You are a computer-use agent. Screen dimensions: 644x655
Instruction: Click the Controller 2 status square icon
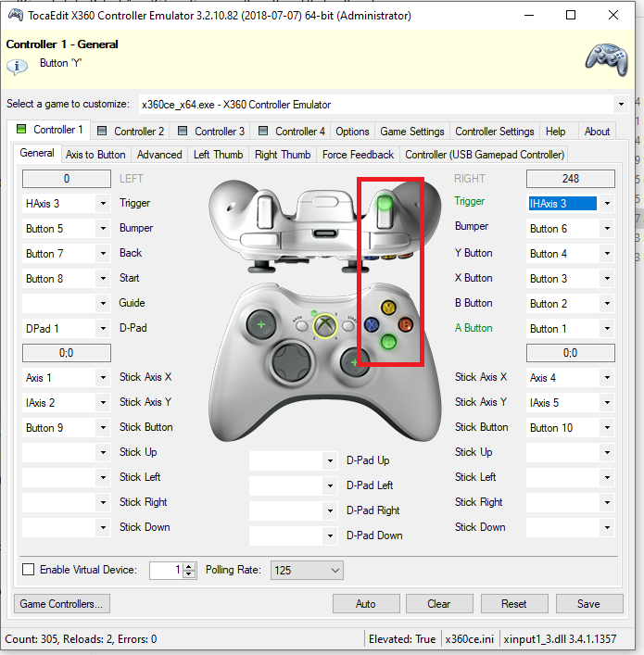tap(102, 131)
